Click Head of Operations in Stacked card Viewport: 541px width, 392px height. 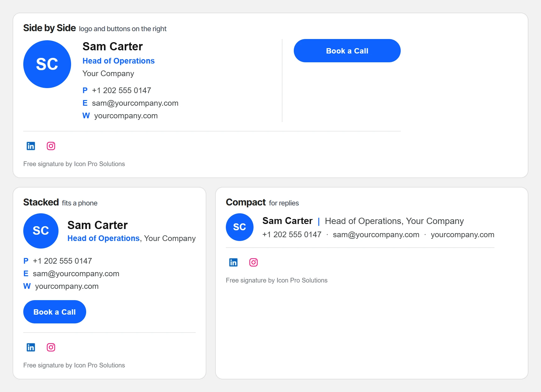pyautogui.click(x=103, y=238)
